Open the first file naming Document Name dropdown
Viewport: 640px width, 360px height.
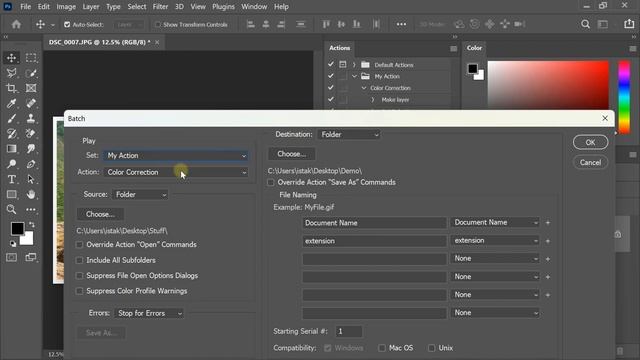495,222
